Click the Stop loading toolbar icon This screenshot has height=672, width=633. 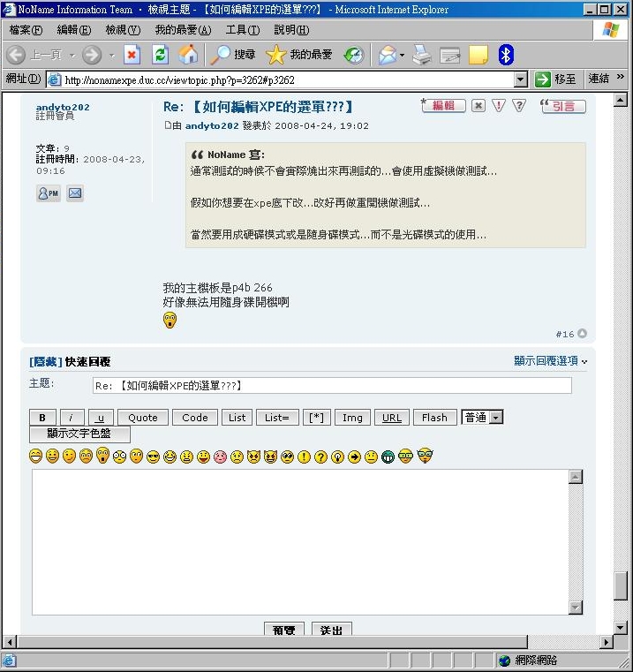[132, 55]
